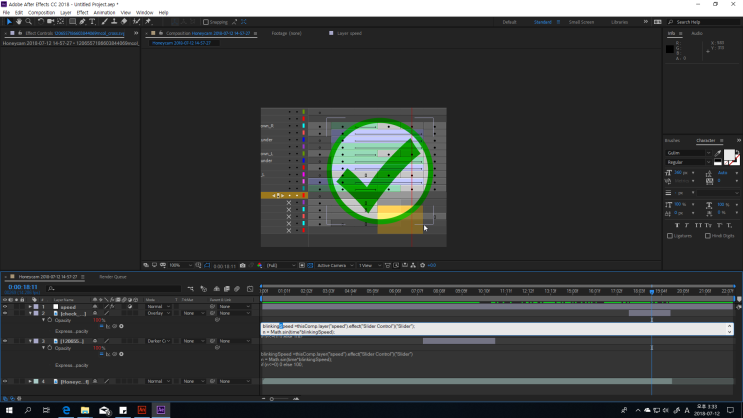743x418 pixels.
Task: Open the 1 View layout dropdown
Action: pyautogui.click(x=370, y=265)
